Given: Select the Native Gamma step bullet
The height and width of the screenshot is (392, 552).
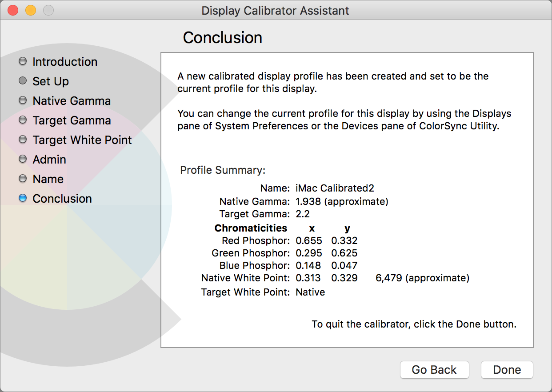Looking at the screenshot, I should tap(23, 100).
